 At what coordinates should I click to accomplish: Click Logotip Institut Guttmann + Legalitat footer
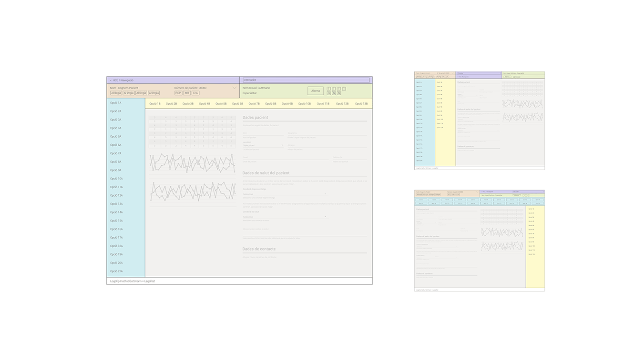tap(133, 281)
